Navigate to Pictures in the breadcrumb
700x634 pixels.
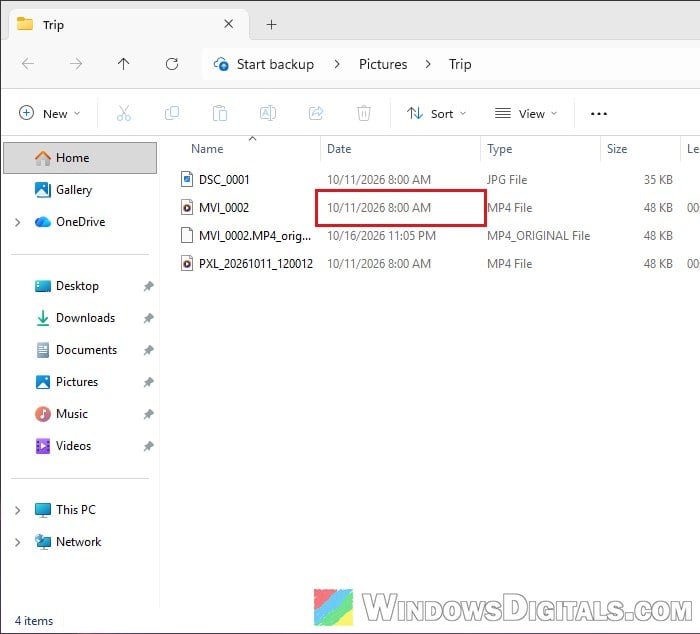coord(383,64)
